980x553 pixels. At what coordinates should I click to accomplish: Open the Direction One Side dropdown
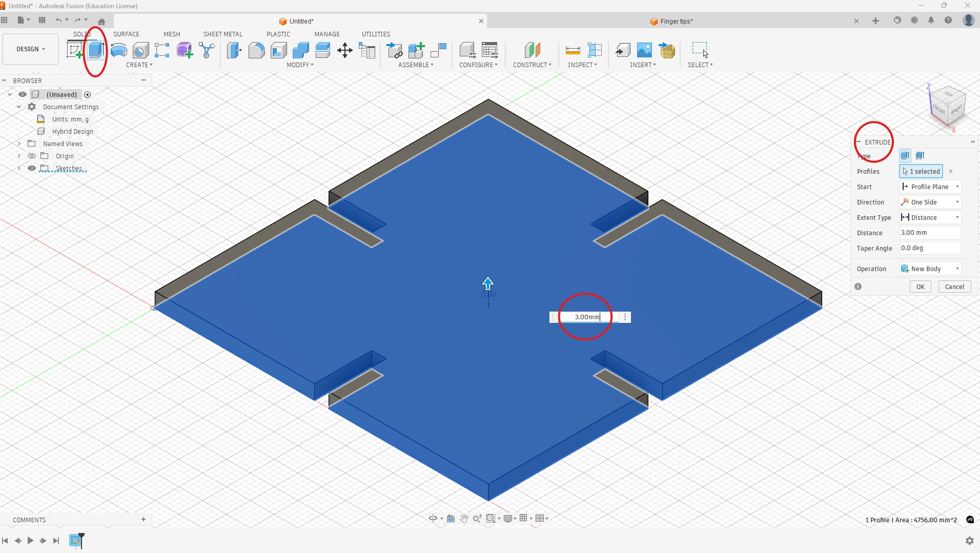(x=930, y=202)
